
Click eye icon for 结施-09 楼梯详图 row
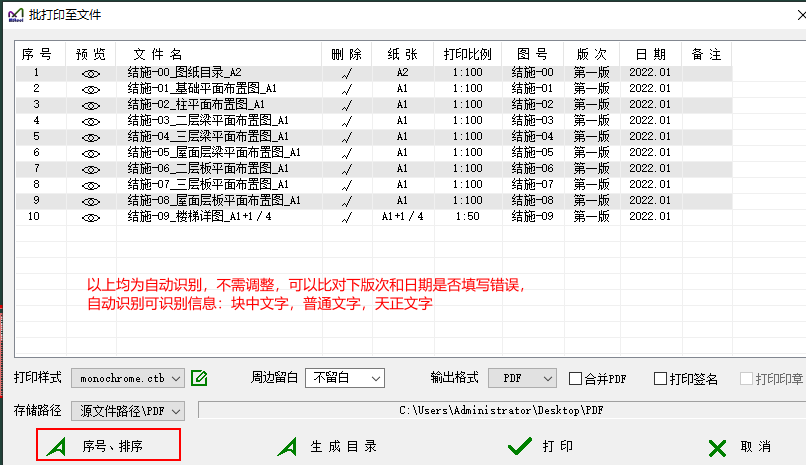tap(91, 217)
